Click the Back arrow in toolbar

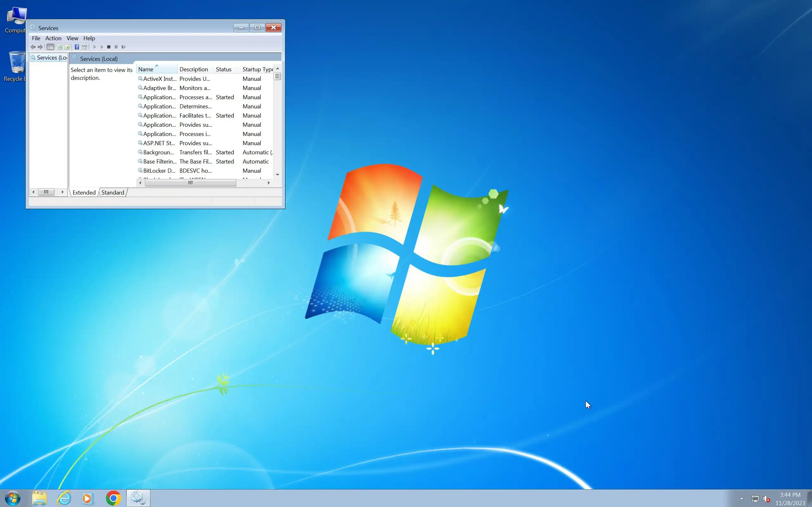point(33,47)
